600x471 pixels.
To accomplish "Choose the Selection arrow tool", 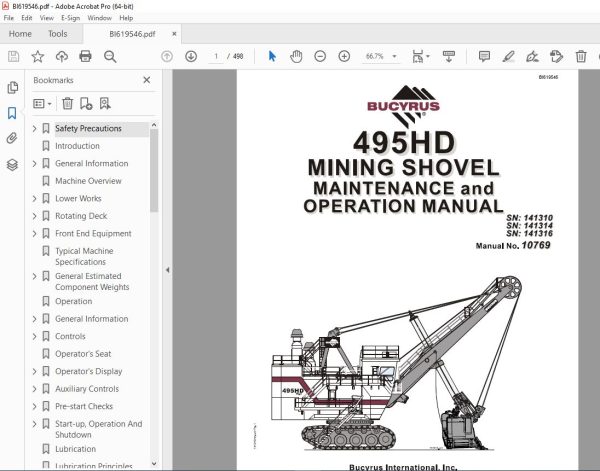I will coord(272,56).
